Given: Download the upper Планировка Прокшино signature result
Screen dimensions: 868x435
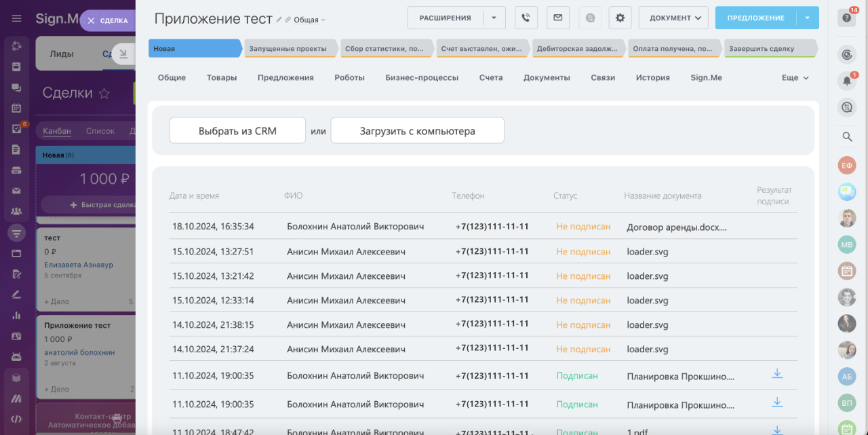Looking at the screenshot, I should click(777, 374).
